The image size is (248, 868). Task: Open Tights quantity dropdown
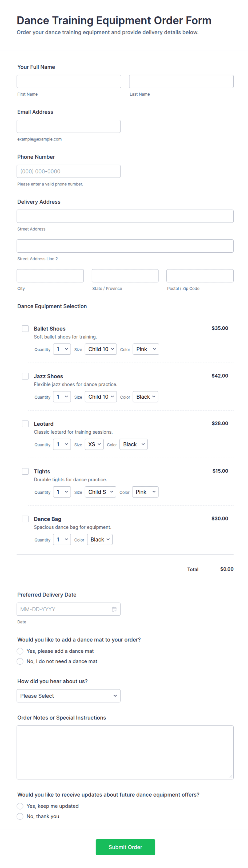pos(62,492)
